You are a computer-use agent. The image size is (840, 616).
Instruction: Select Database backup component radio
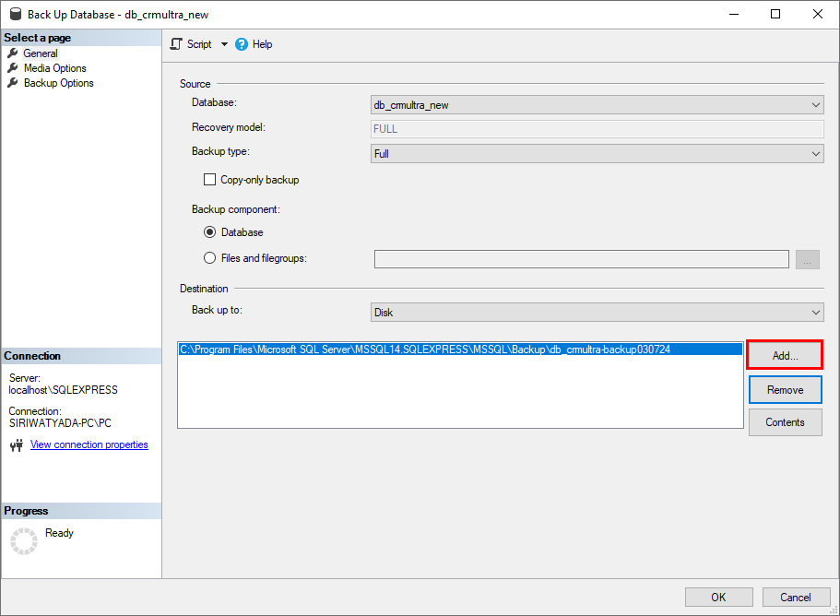click(209, 232)
